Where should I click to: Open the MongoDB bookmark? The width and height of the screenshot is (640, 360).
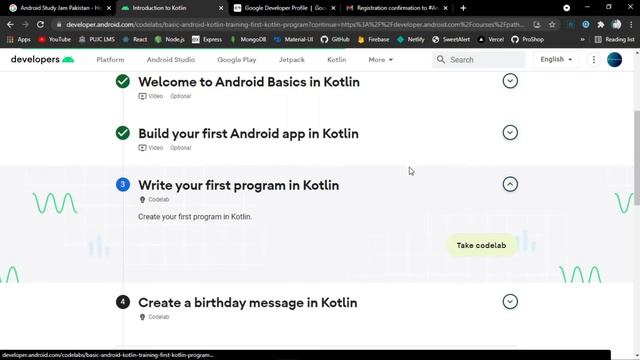coord(248,40)
